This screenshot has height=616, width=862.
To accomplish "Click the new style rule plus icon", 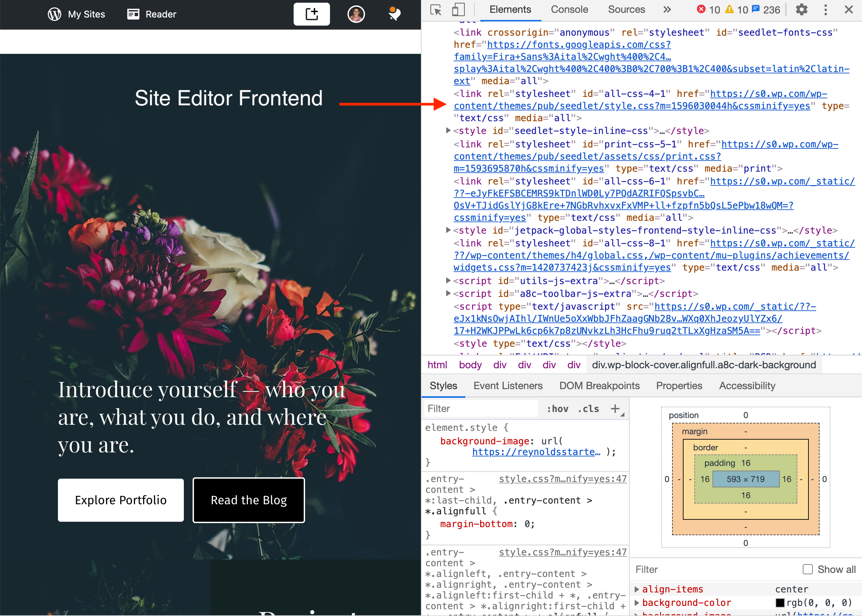I will (615, 409).
